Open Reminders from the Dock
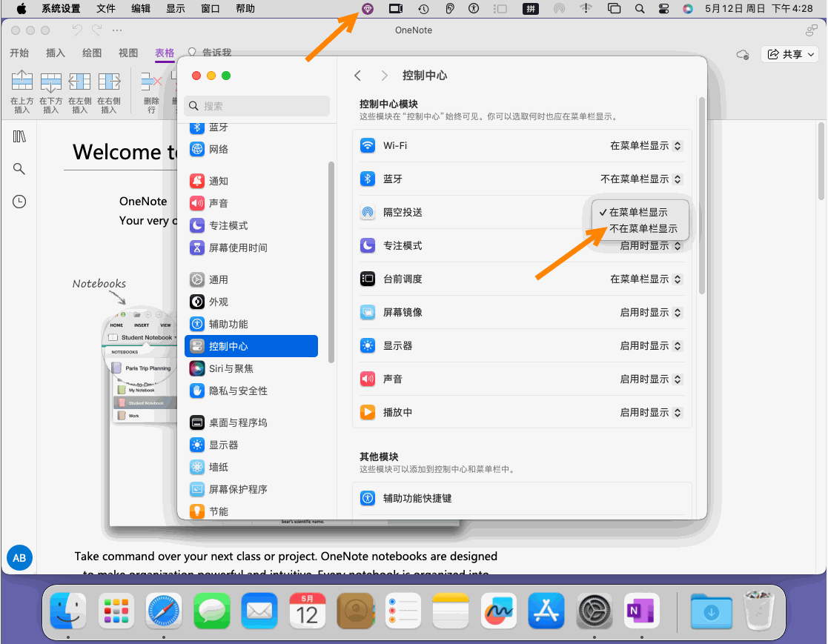Screen dimensions: 828x644 403,611
